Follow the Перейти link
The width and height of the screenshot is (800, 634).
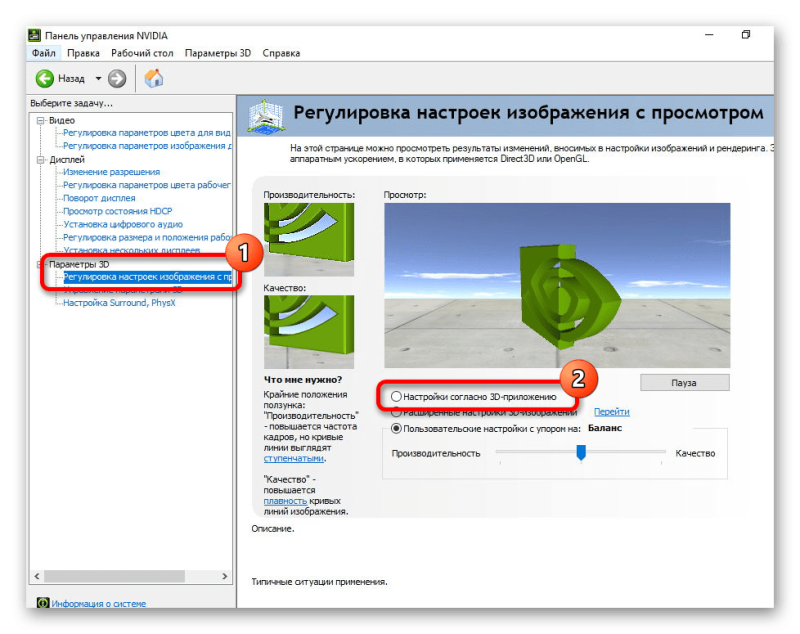[x=611, y=412]
